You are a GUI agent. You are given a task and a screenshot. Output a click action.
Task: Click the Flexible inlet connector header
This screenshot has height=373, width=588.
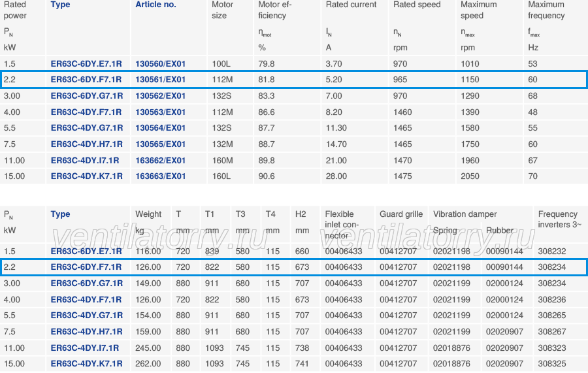[x=342, y=225]
